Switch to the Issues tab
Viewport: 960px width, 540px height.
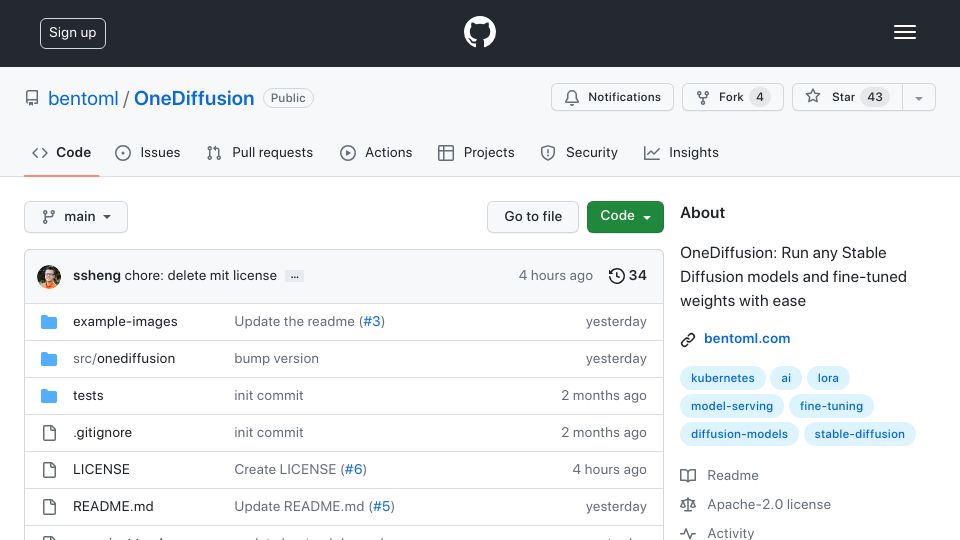[x=148, y=152]
